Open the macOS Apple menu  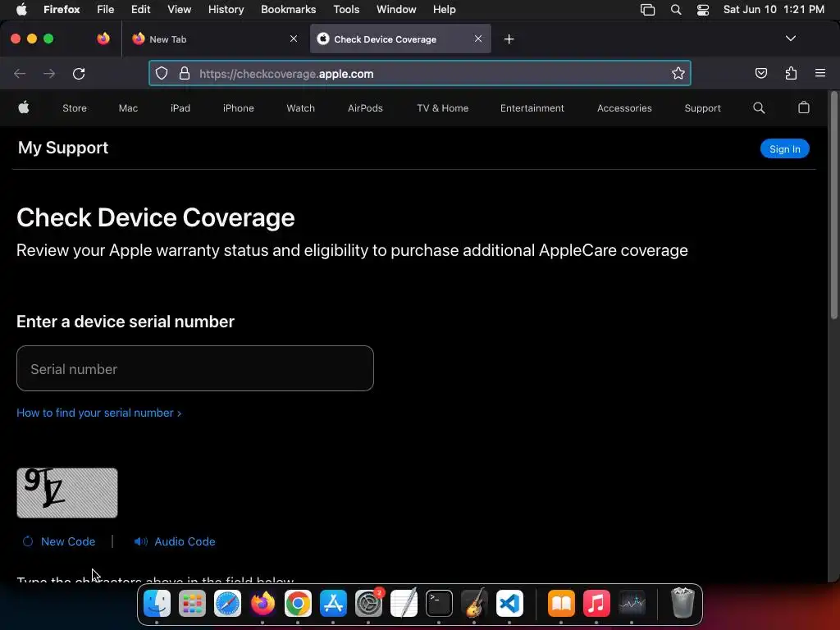click(x=21, y=9)
